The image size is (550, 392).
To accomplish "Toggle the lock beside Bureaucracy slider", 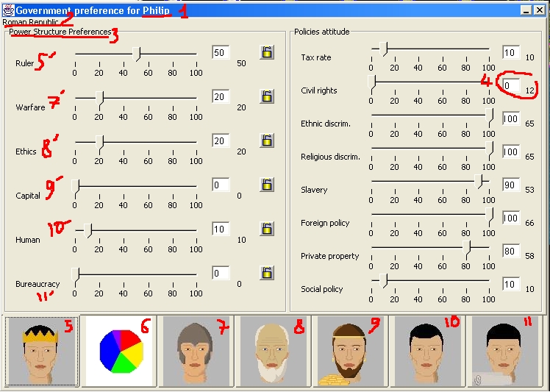I will 267,273.
